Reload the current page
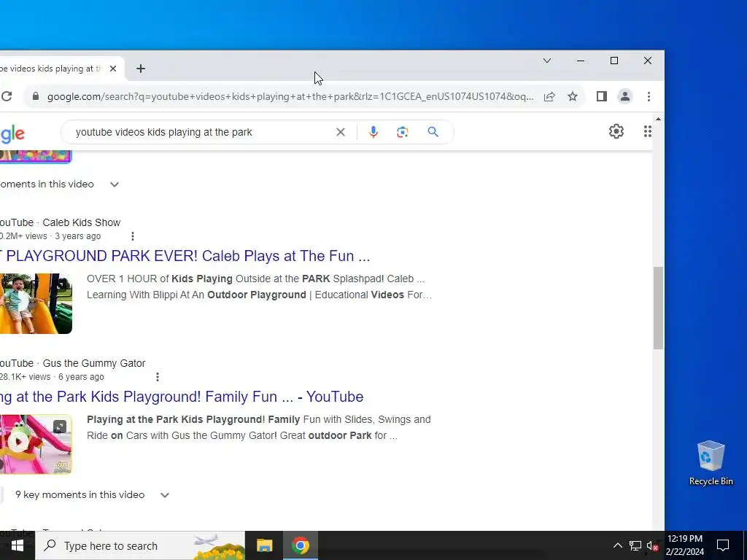The width and height of the screenshot is (747, 560). [7, 96]
